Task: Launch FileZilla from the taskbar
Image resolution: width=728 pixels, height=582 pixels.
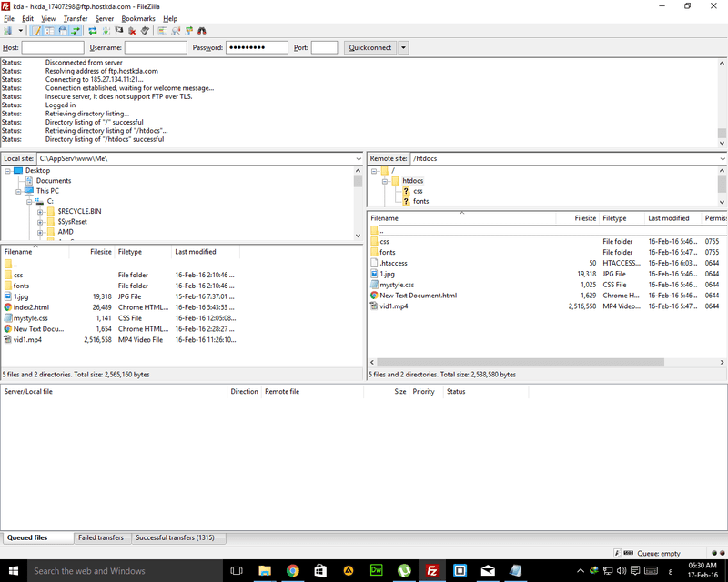Action: pyautogui.click(x=432, y=571)
